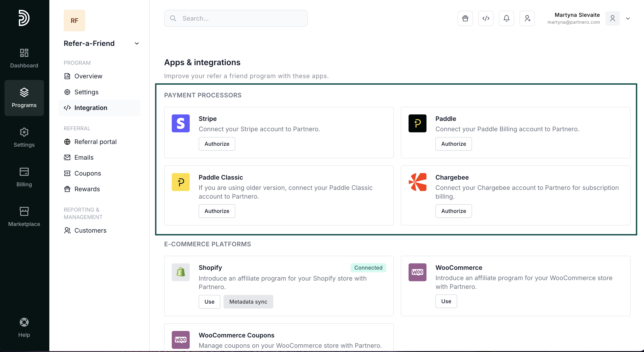Viewport: 644px width, 352px height.
Task: Click the add user icon in header
Action: click(527, 19)
